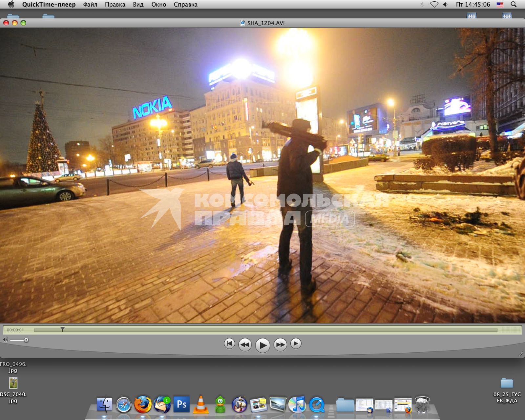Jump to the start of the movie
Viewport: 525px width, 420px height.
(229, 344)
